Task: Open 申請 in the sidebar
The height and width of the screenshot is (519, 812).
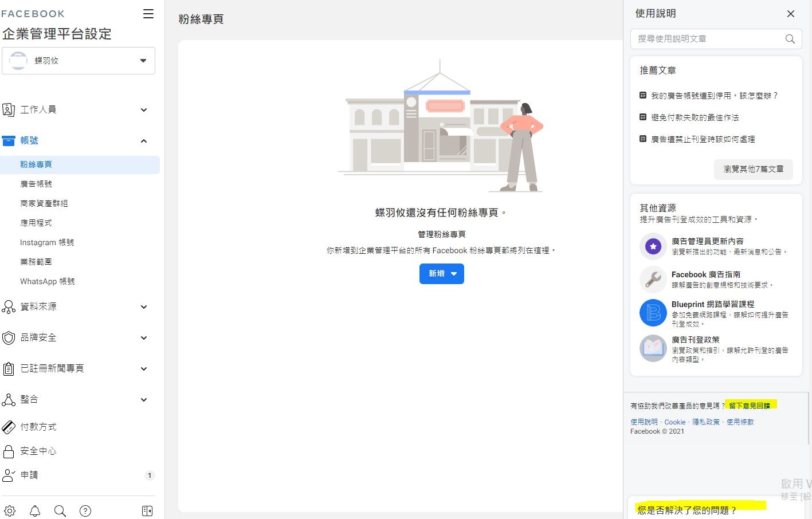Action: (29, 475)
